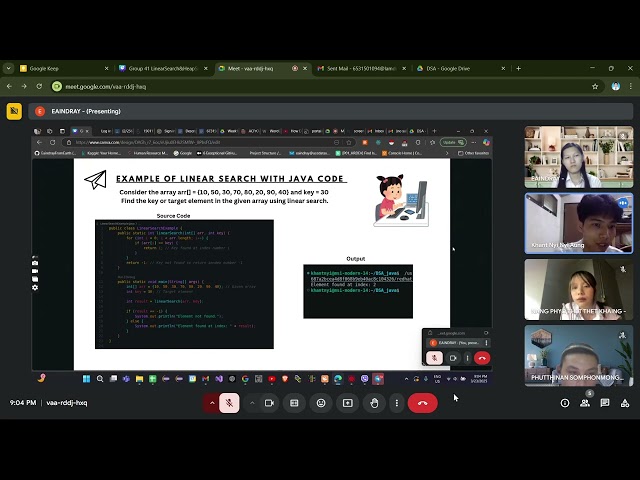Close the Google Keep tab
The width and height of the screenshot is (640, 480).
point(107,69)
